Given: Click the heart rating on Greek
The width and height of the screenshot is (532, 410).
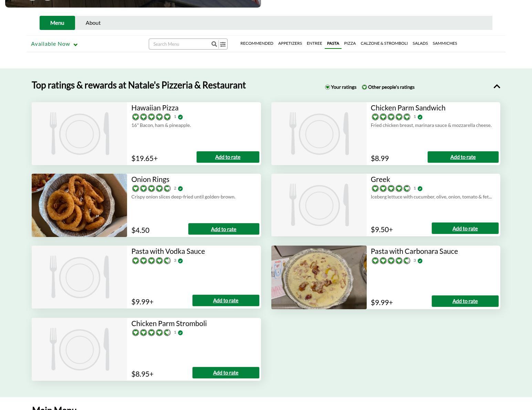Looking at the screenshot, I should tap(391, 188).
